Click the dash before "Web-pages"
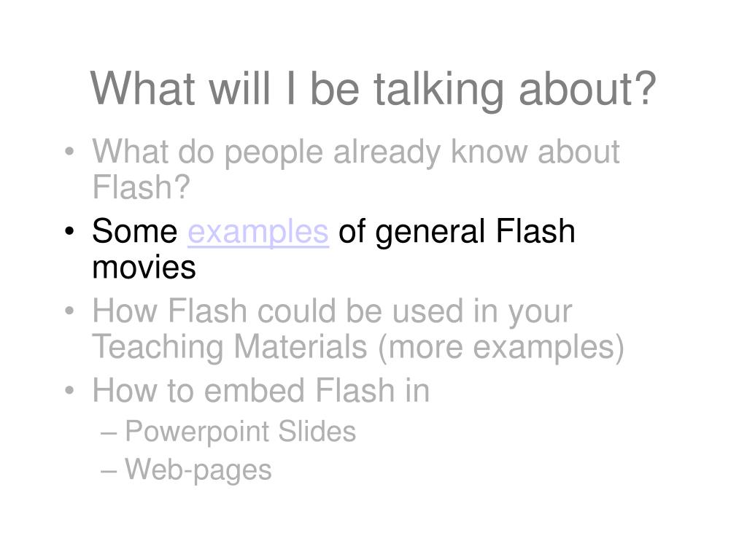Viewport: 747px width, 560px height. (x=109, y=472)
